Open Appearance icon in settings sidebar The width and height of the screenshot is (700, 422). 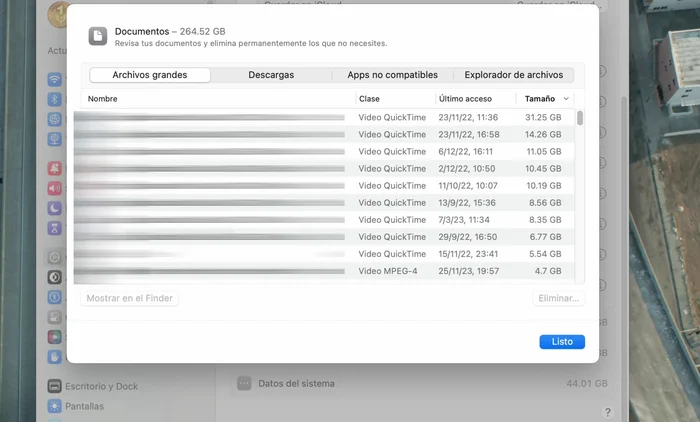[x=54, y=277]
